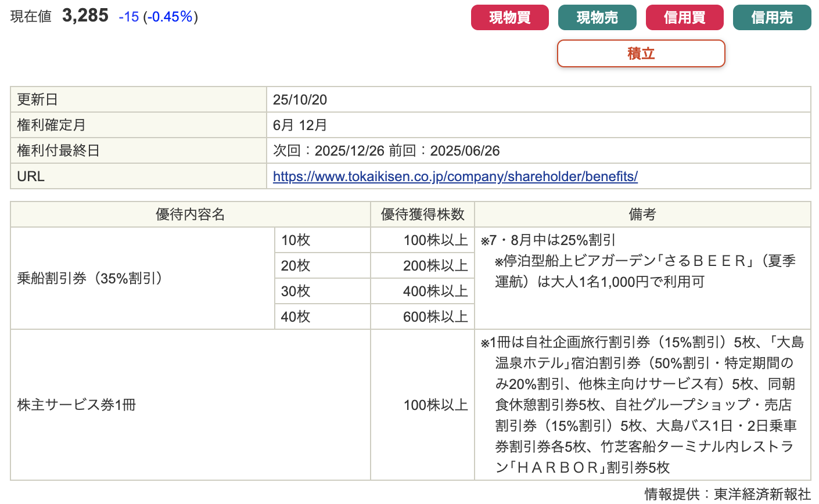The image size is (819, 504).
Task: Select the 権利付最終日 dates cell
Action: pyautogui.click(x=386, y=151)
